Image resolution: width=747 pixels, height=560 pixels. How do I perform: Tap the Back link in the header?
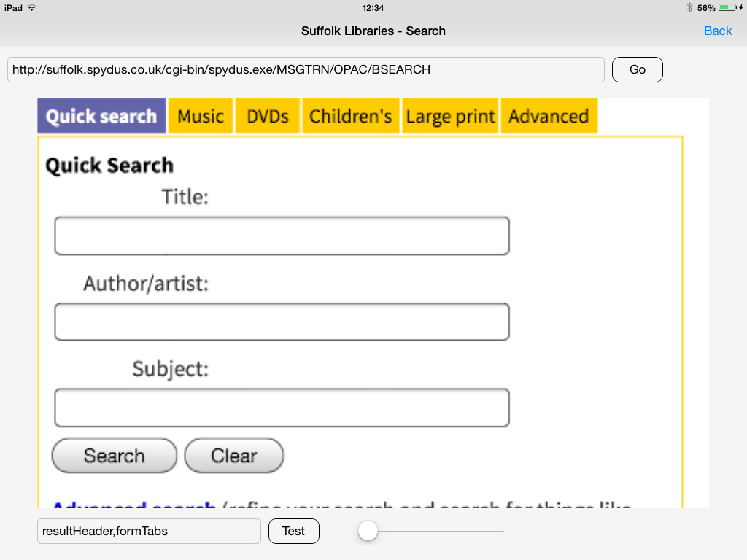tap(717, 31)
